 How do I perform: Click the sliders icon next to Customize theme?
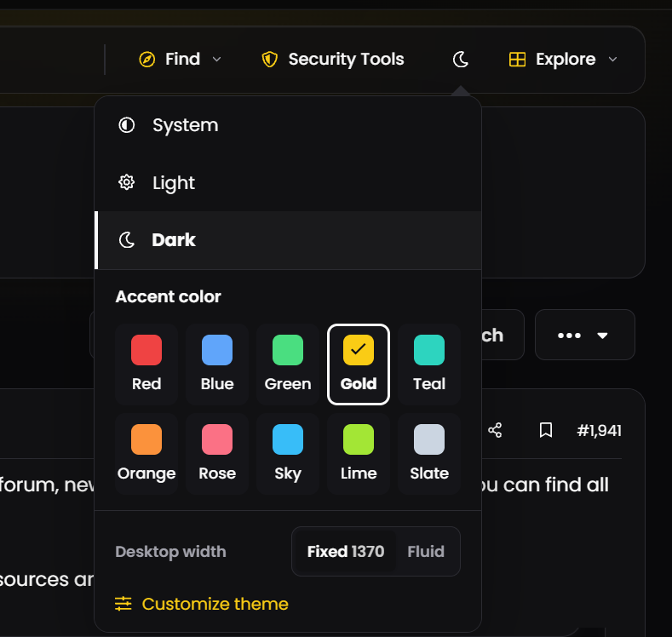[123, 604]
